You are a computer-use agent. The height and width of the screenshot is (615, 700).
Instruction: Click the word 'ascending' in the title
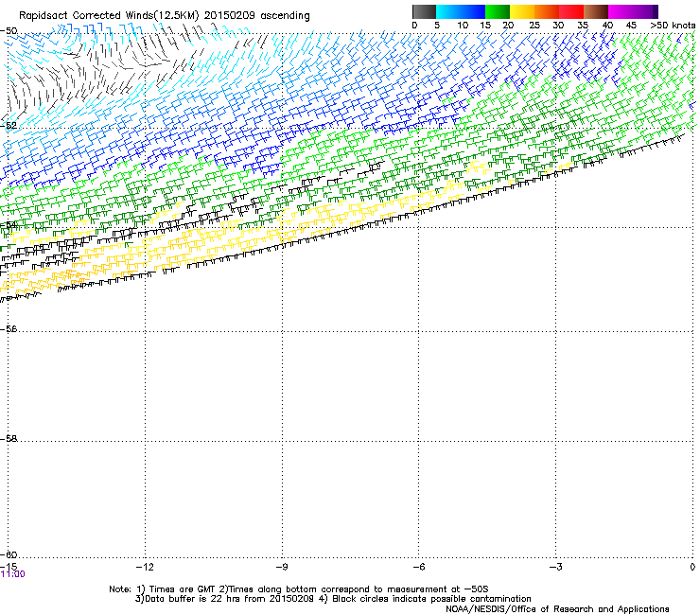click(285, 16)
